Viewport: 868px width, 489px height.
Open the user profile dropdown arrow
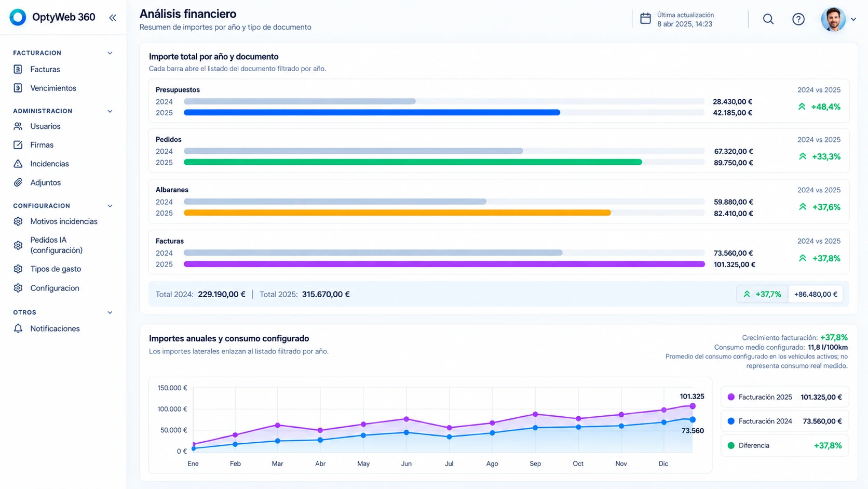[x=853, y=19]
